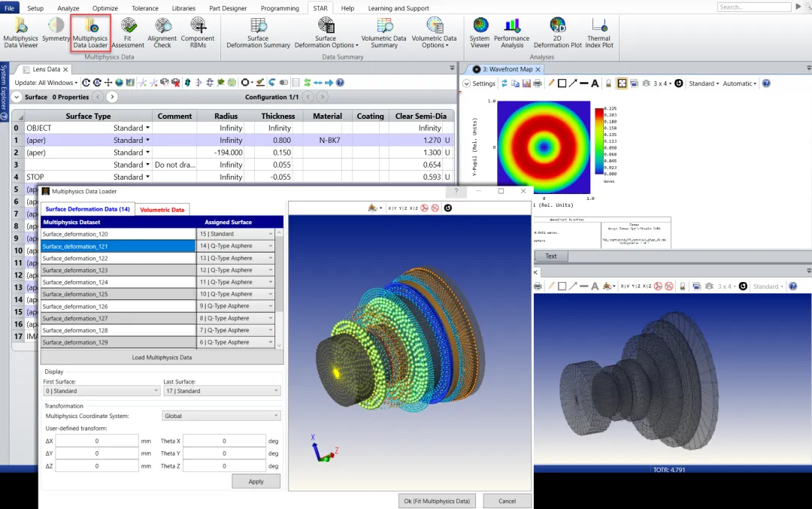Open the Last Surface dropdown
812x509 pixels.
pos(221,391)
